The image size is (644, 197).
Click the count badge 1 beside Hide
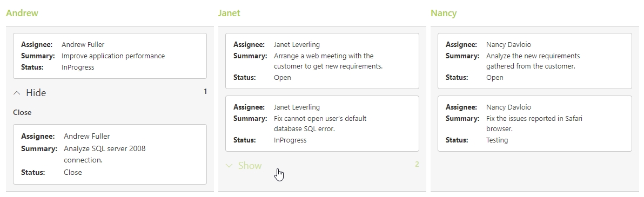click(205, 92)
